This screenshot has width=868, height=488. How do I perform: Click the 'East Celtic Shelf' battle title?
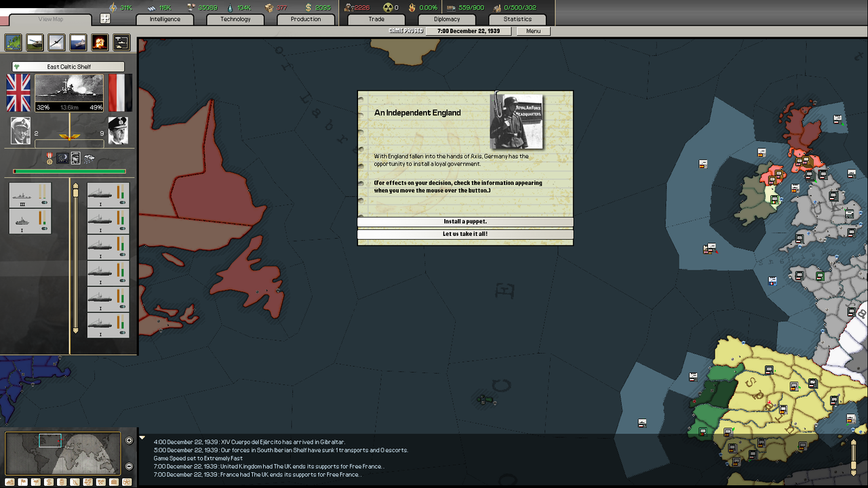coord(68,66)
